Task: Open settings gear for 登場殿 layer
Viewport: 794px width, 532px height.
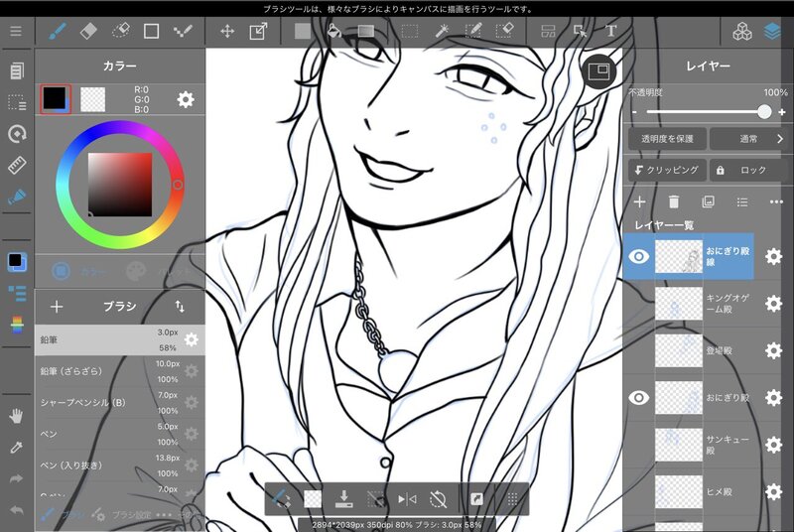Action: [773, 350]
